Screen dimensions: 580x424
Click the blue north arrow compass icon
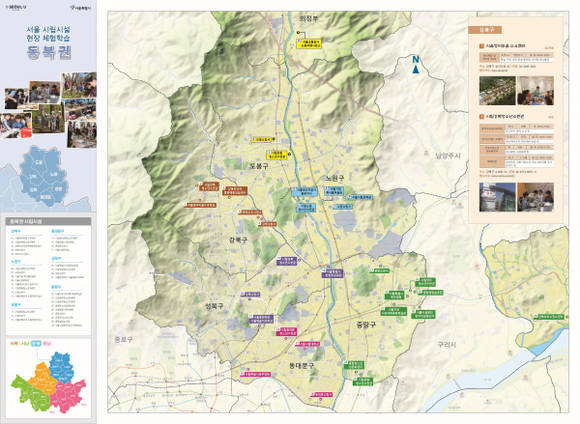click(x=416, y=65)
